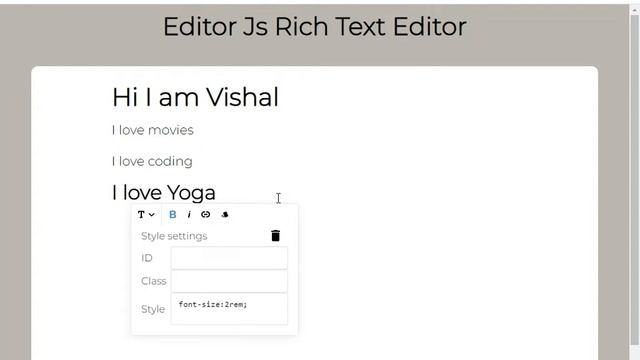The height and width of the screenshot is (360, 640).
Task: Open the text block type dropdown
Action: click(x=146, y=215)
